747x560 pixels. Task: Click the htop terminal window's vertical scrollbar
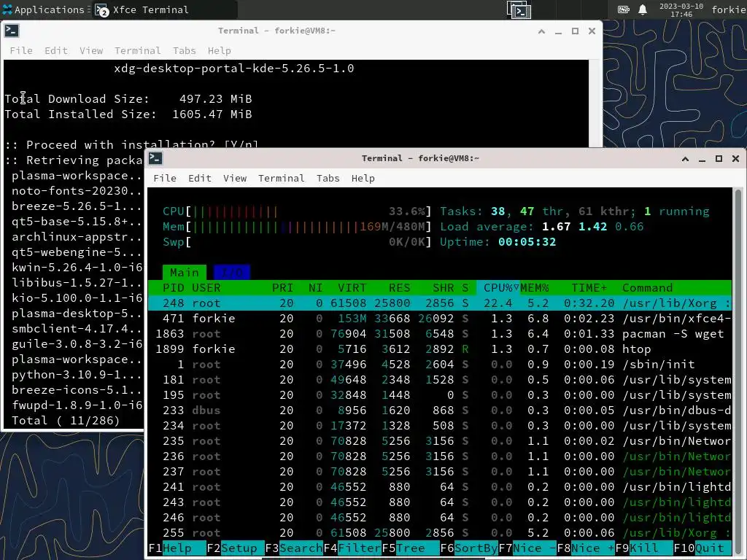coord(738,371)
